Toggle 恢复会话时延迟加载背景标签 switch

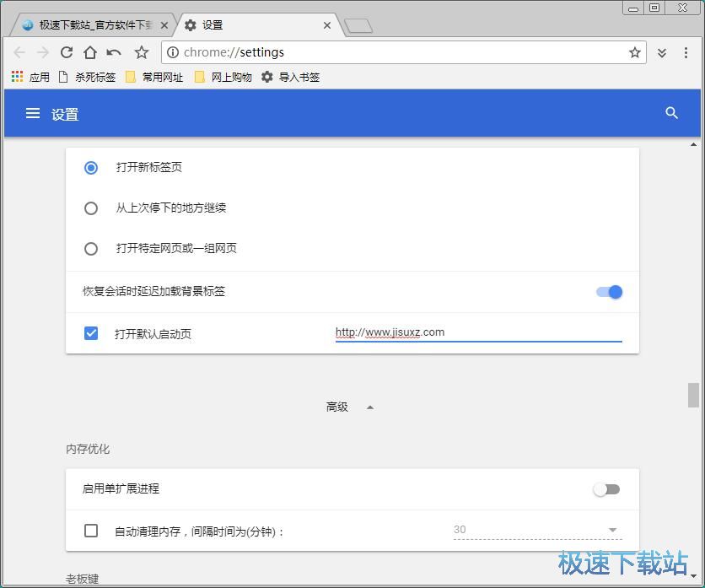tap(609, 292)
